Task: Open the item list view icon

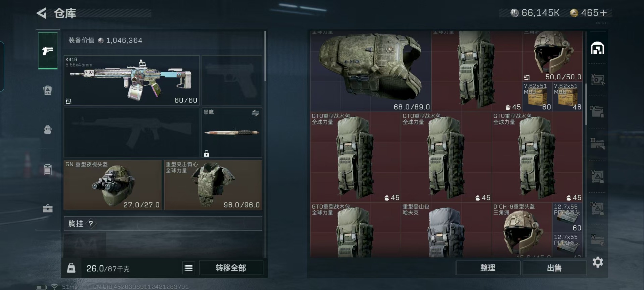Action: click(x=189, y=268)
